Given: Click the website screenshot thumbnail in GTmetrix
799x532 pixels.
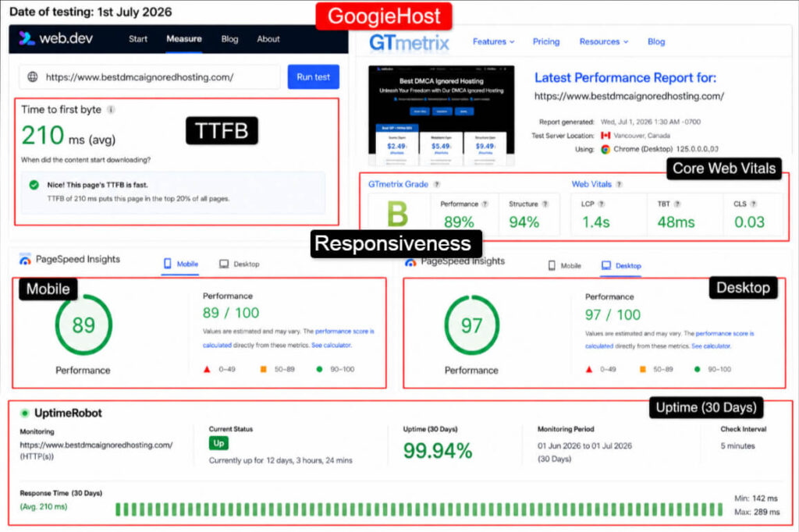Looking at the screenshot, I should (x=442, y=115).
